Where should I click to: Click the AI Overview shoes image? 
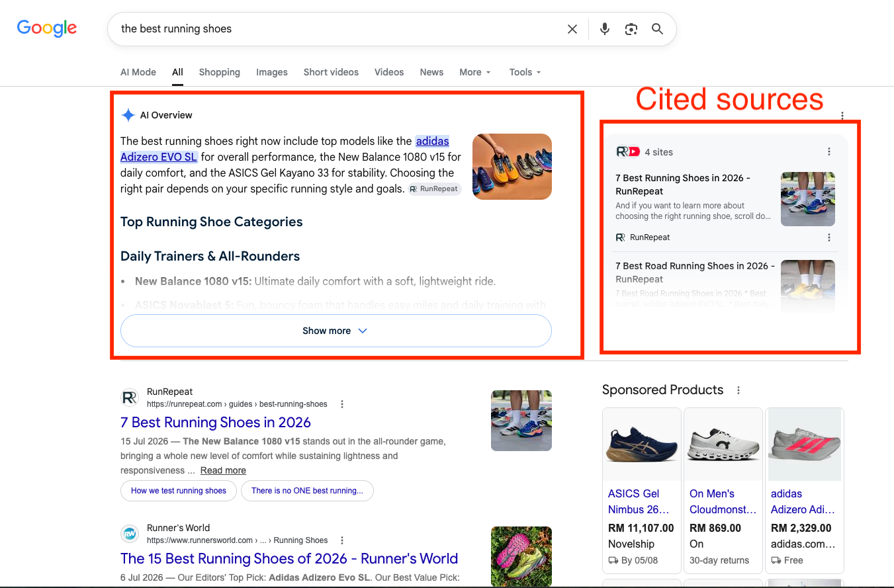pyautogui.click(x=512, y=167)
